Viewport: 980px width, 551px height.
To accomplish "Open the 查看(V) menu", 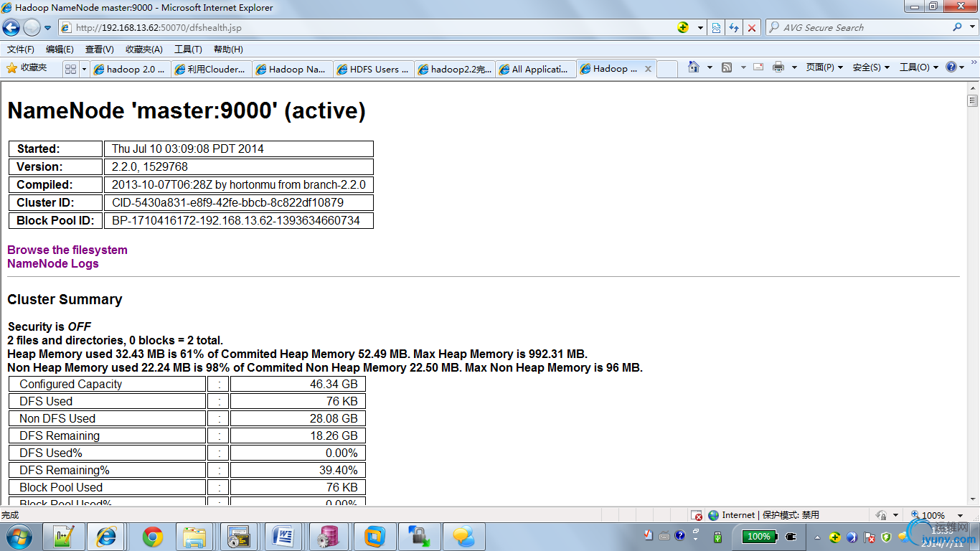I will (x=99, y=50).
